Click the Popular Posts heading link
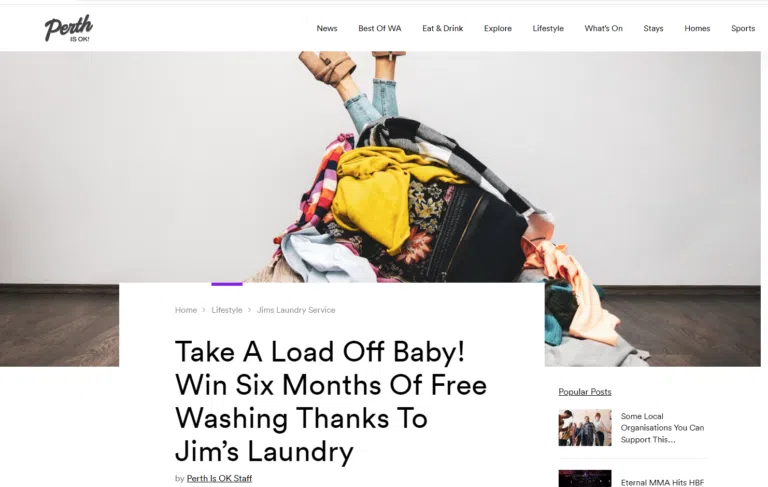 pos(585,392)
